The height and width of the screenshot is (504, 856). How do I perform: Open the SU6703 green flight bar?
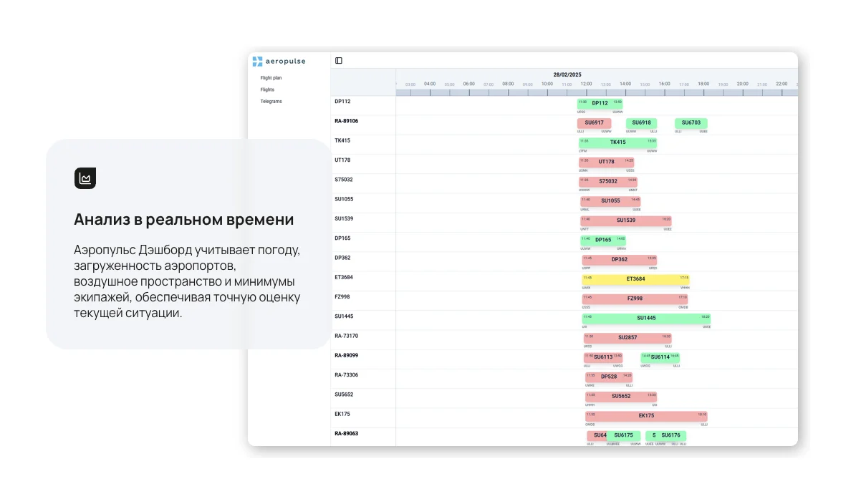tap(691, 122)
